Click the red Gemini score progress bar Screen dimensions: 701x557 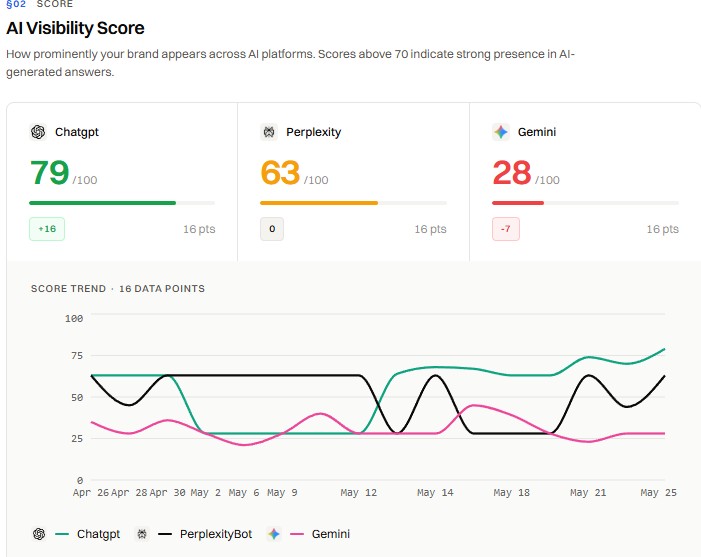point(518,203)
